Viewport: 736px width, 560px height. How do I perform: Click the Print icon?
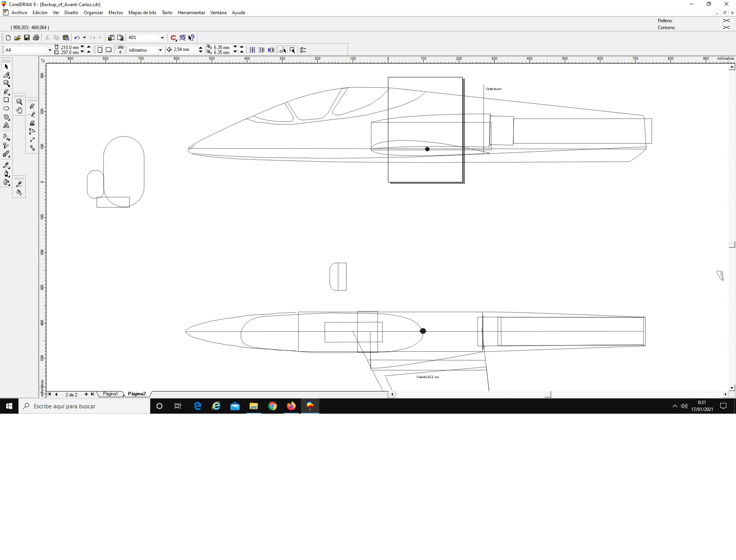click(x=36, y=38)
